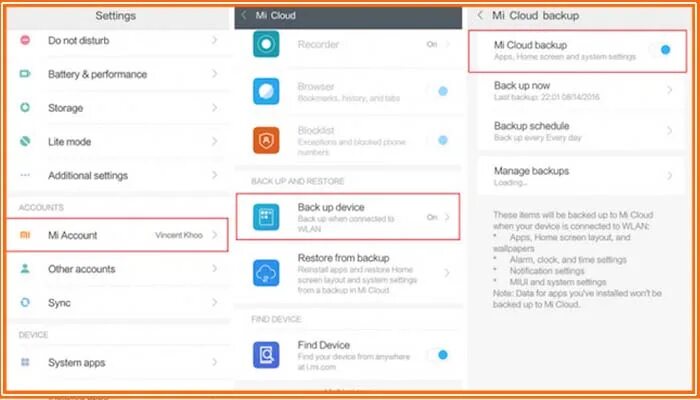Open Manage backups option

tap(580, 176)
